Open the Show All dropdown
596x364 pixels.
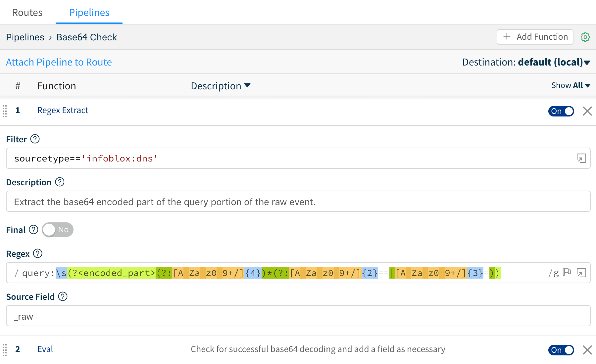[570, 85]
